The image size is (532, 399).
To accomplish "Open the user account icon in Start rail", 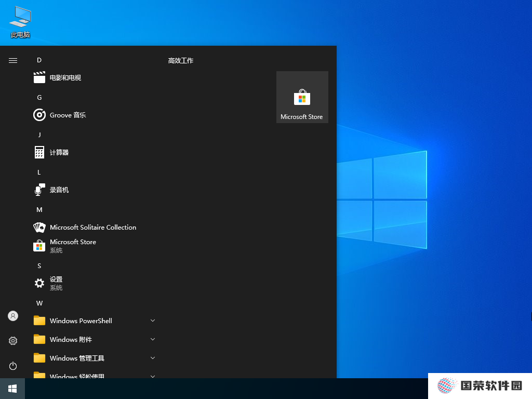I will [x=13, y=316].
